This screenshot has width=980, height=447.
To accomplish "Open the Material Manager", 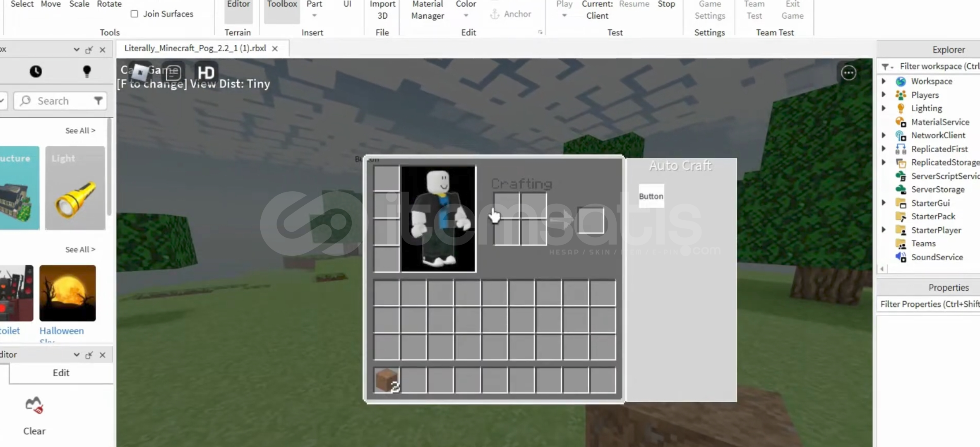I will pyautogui.click(x=428, y=10).
